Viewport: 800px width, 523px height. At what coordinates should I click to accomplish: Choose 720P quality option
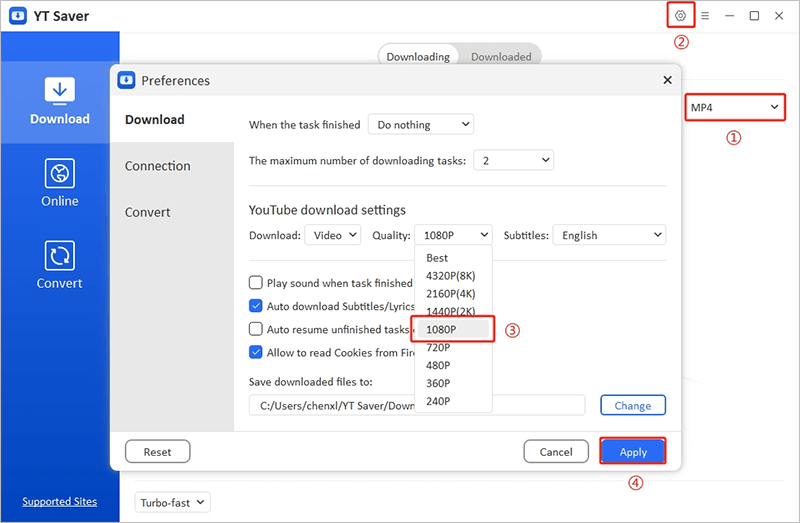pos(454,347)
